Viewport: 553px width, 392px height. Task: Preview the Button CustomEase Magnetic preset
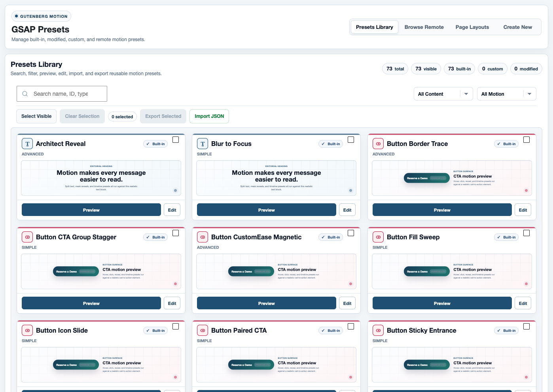267,303
